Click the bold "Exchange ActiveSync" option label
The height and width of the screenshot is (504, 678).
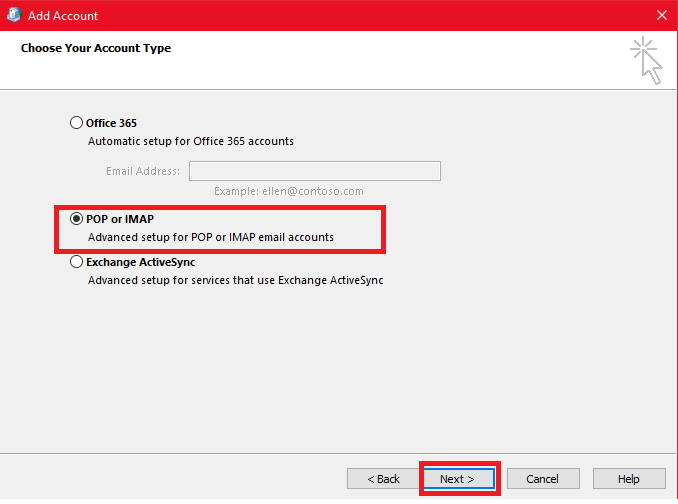(140, 262)
